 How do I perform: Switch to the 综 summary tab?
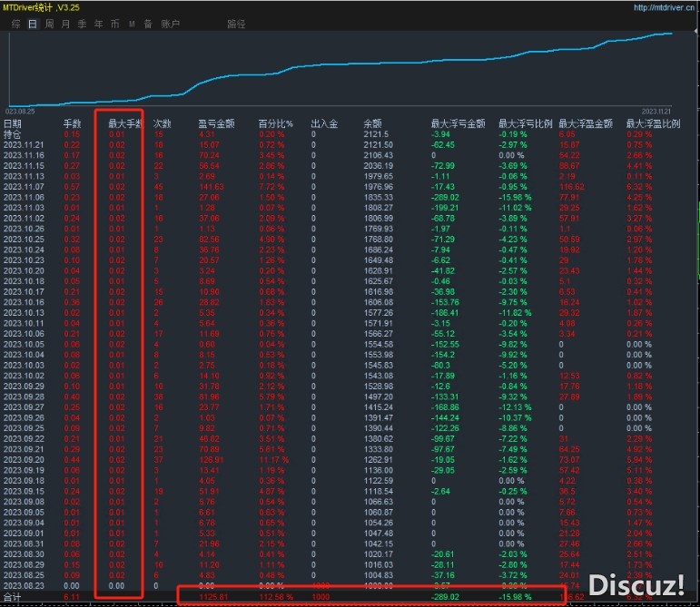coord(15,24)
